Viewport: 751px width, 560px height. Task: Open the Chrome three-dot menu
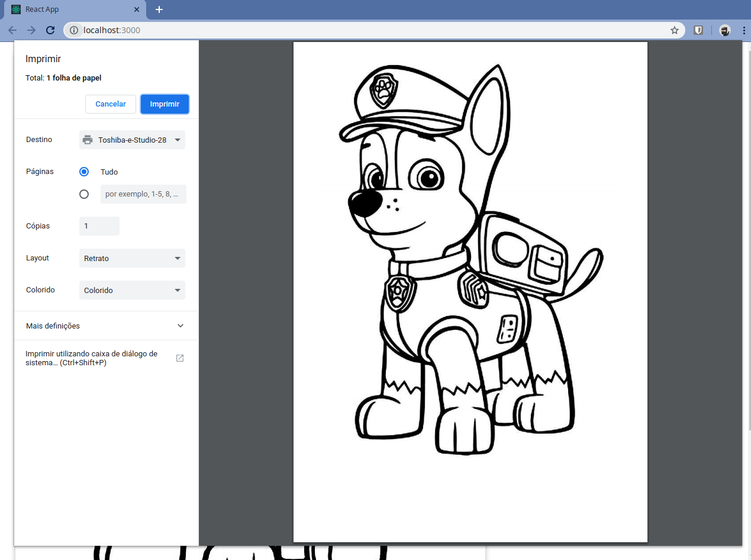pos(743,30)
